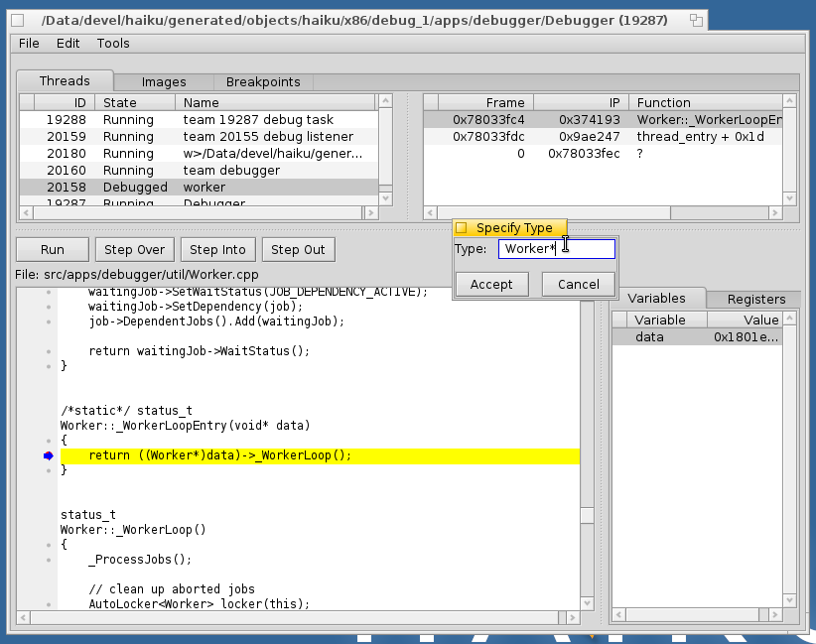Screen dimensions: 816x644
Task: Click the Value column header
Action: point(745,320)
